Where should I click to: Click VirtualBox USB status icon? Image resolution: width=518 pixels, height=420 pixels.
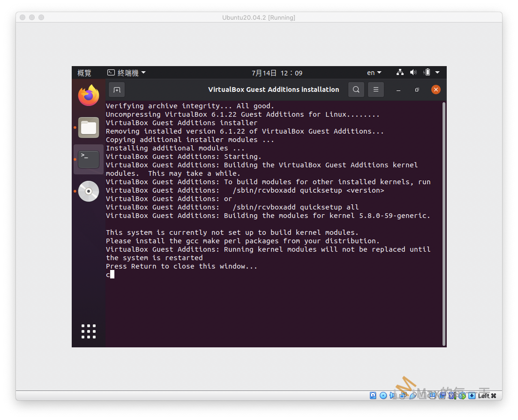[x=413, y=396]
